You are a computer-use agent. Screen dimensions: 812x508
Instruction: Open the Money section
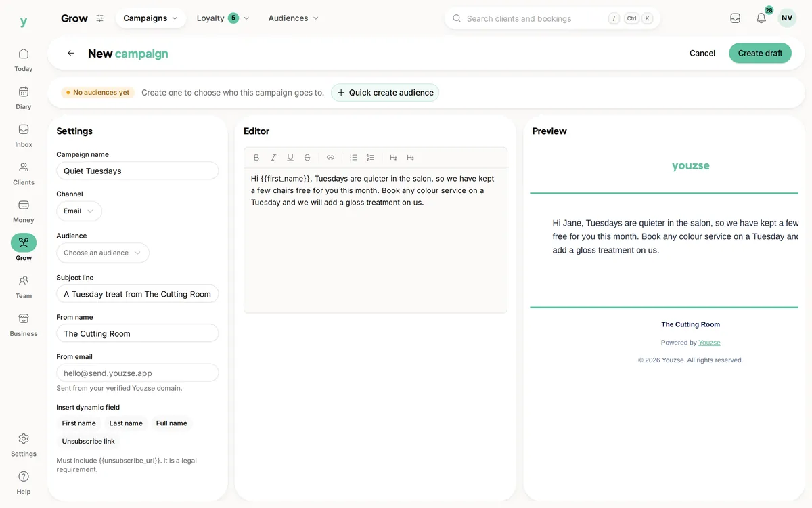coord(24,211)
